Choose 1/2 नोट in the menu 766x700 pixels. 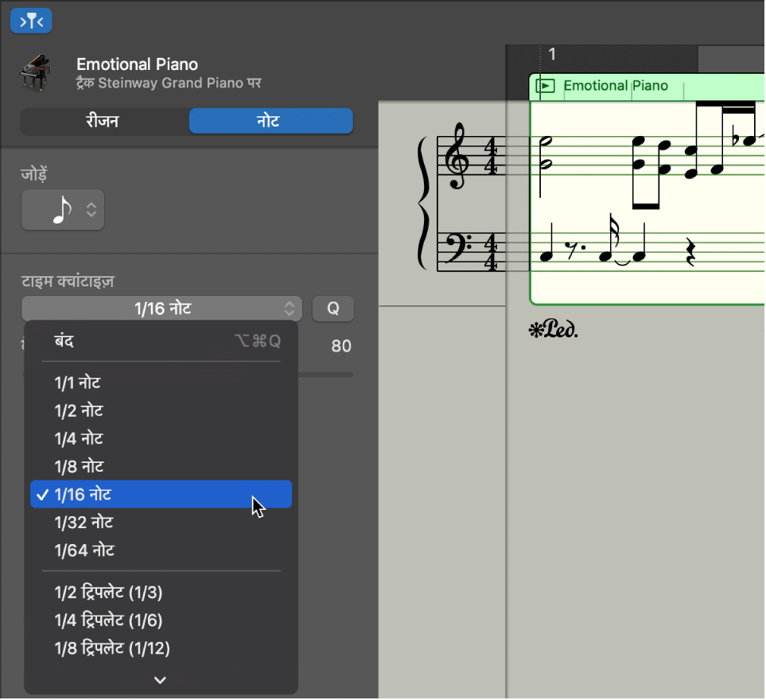coord(161,410)
